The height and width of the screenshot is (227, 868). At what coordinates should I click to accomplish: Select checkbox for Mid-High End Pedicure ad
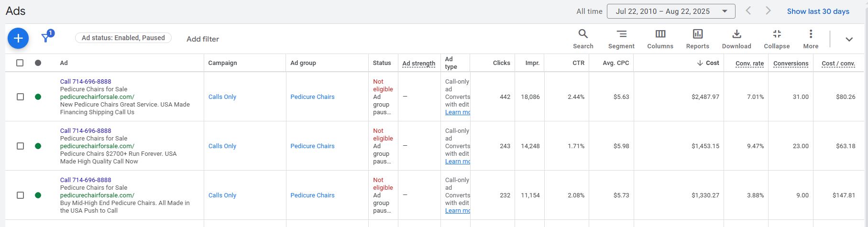coord(20,195)
